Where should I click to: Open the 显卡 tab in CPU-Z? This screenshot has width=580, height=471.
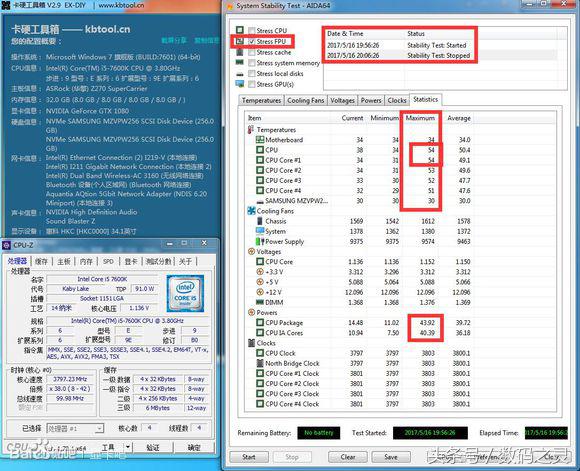point(131,261)
